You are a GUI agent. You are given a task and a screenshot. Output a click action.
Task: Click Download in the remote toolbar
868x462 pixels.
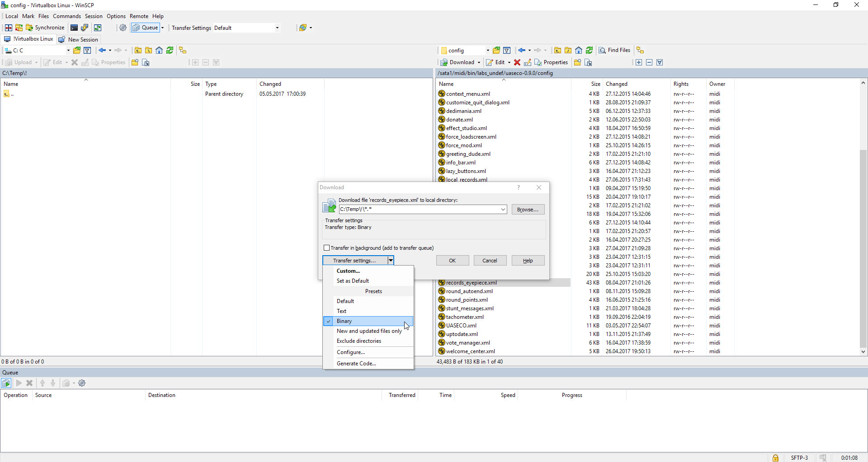click(457, 62)
